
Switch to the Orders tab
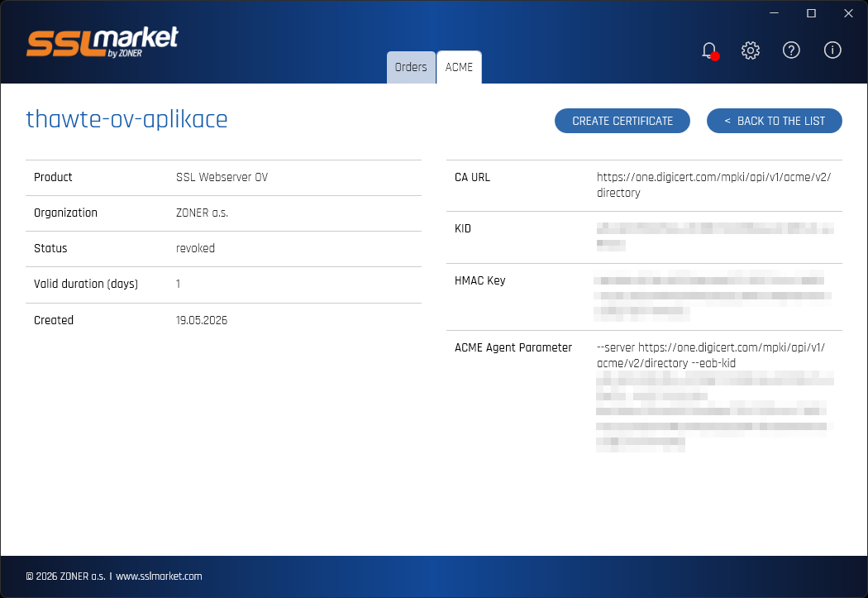(x=411, y=67)
